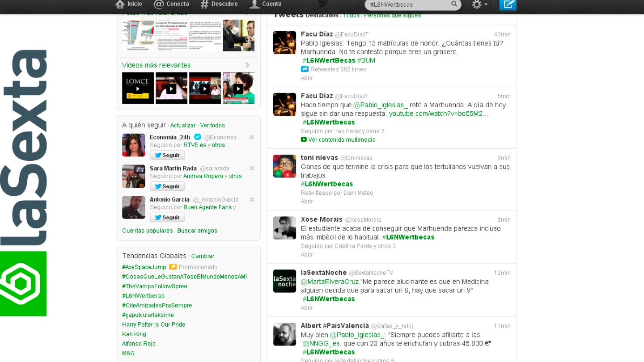Expand Abrir on laSextaNoche tweet
The width and height of the screenshot is (644, 362).
[307, 308]
